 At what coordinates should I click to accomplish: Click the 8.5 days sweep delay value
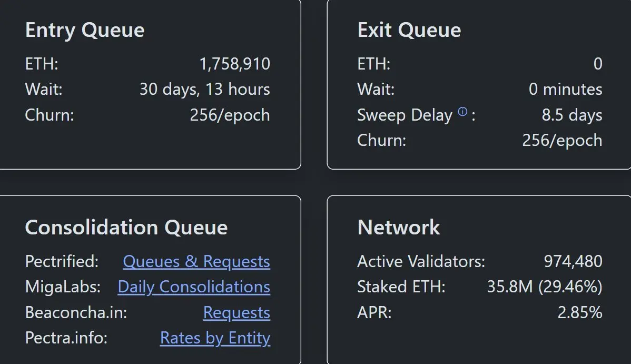coord(572,115)
